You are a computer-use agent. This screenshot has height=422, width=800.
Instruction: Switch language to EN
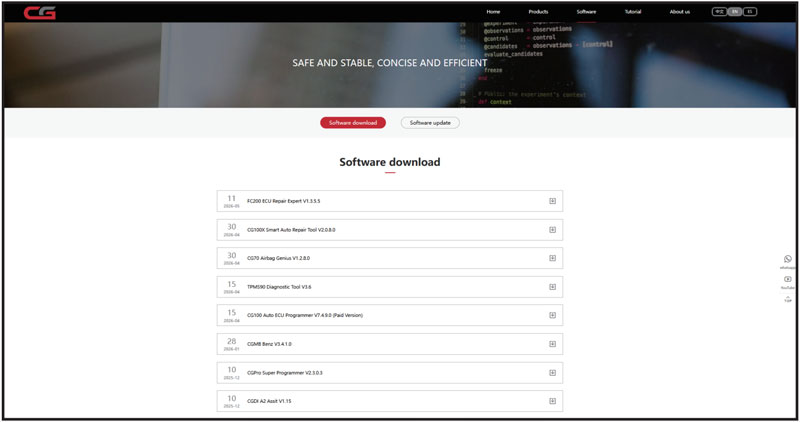pyautogui.click(x=735, y=11)
